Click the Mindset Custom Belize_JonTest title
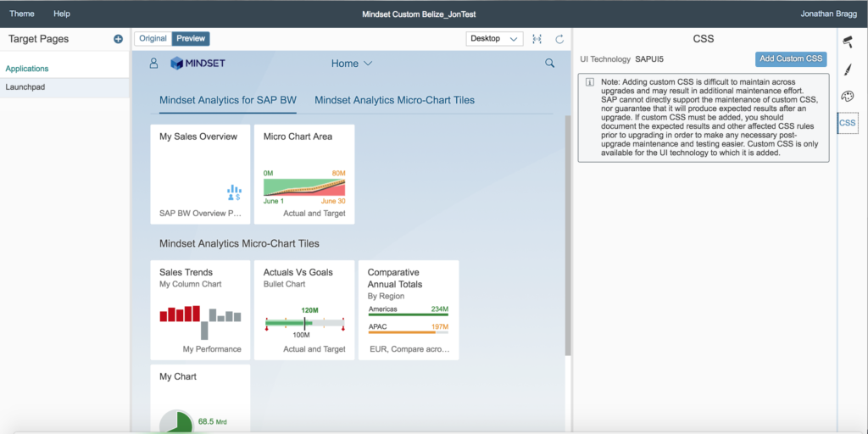Image resolution: width=868 pixels, height=434 pixels. (419, 14)
